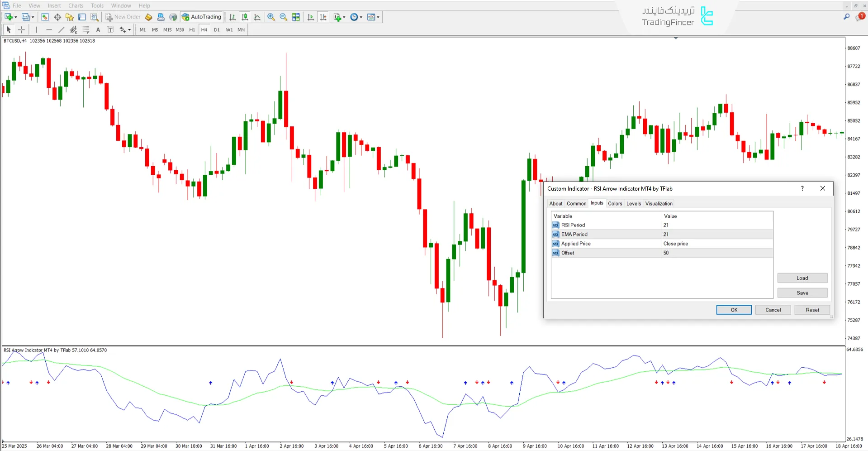Click the Load button in indicator dialog
Viewport: 868px width, 451px height.
[802, 278]
